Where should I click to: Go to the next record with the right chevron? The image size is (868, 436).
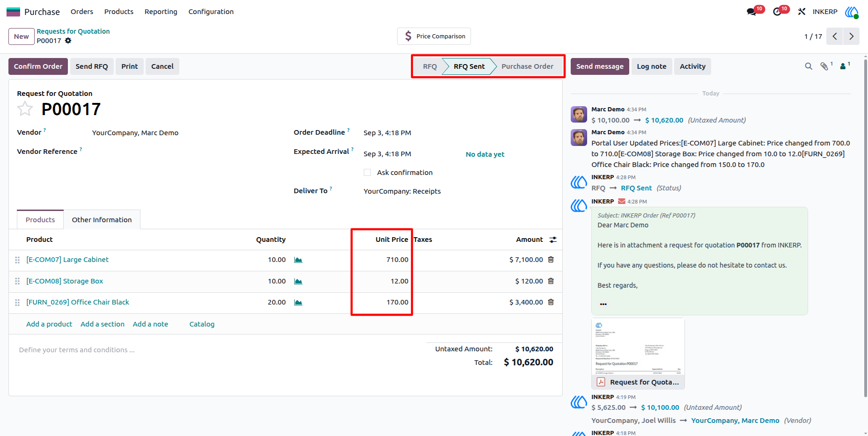click(851, 36)
